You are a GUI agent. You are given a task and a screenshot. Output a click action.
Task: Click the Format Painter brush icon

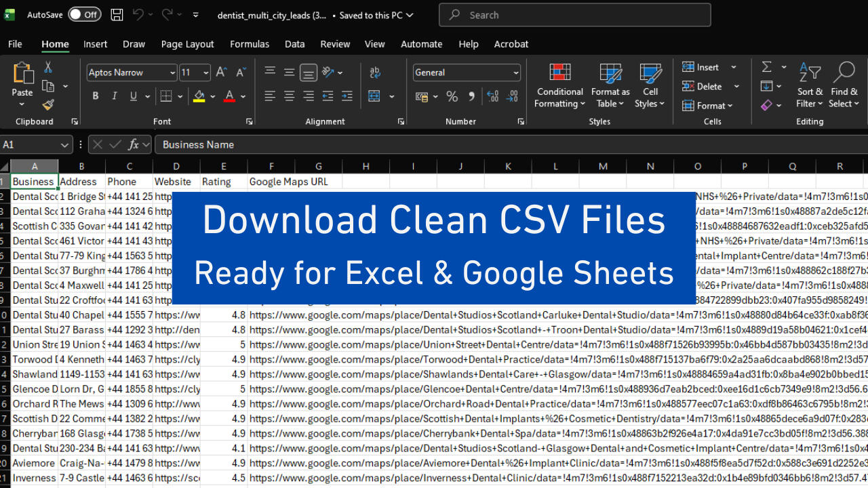[x=48, y=104]
